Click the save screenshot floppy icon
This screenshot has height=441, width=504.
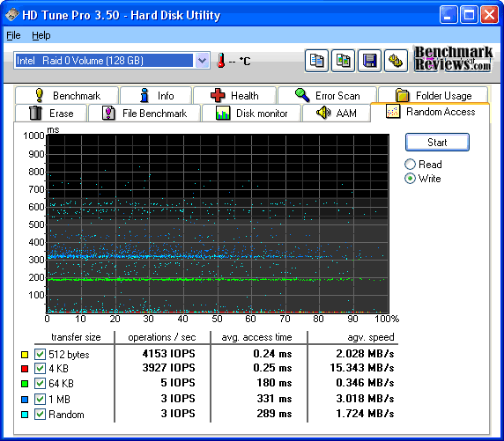pos(369,61)
